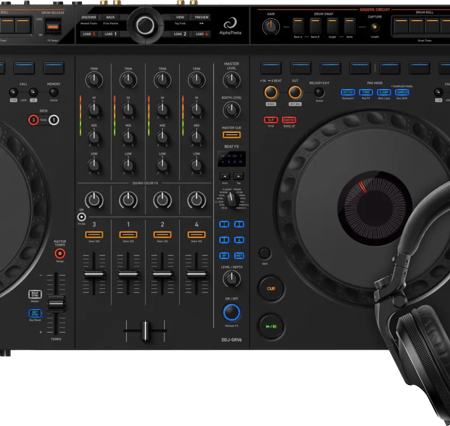
Task: Select the pad mode button labeled Pad FX
Action: (366, 92)
